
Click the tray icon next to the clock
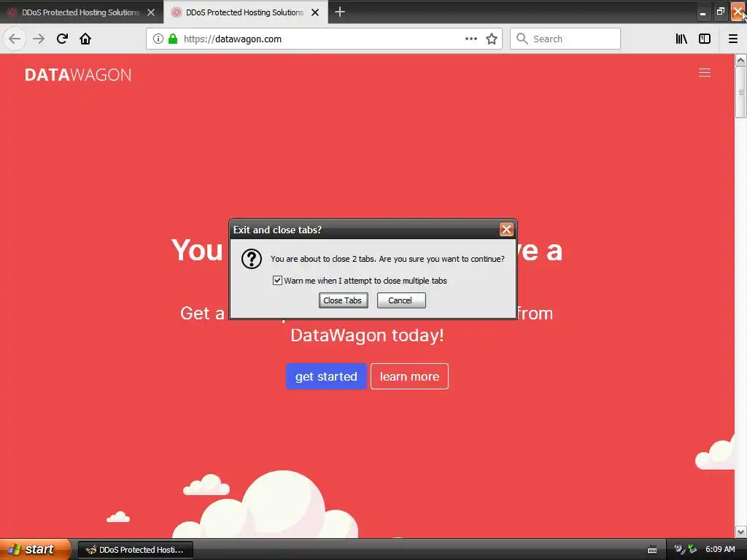point(692,549)
